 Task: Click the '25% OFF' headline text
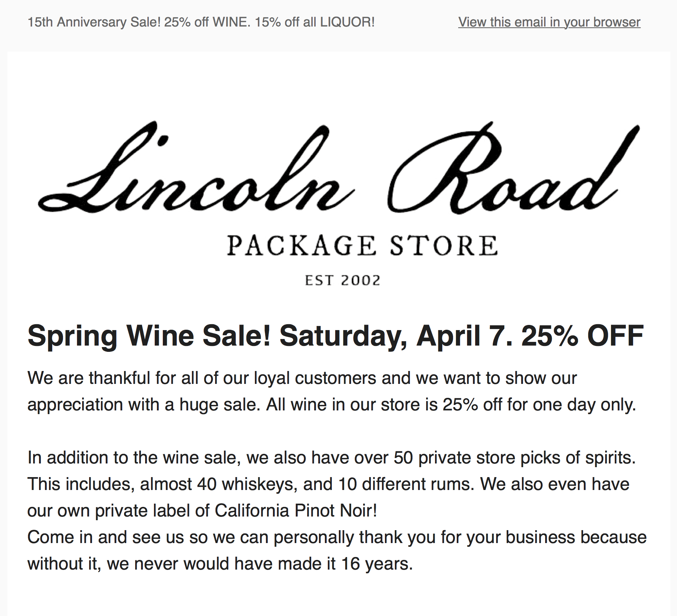583,336
